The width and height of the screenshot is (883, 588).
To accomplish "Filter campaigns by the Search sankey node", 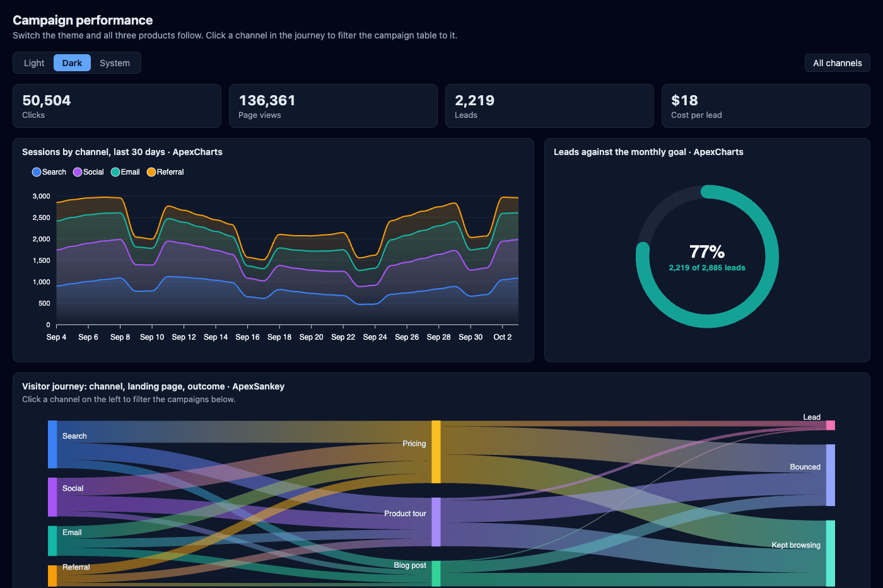I will (x=52, y=444).
